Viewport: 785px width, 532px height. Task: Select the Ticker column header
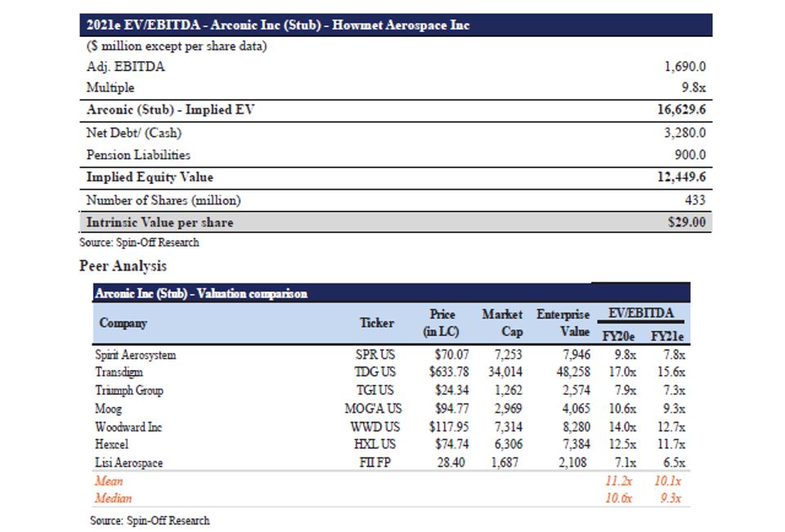coord(376,323)
